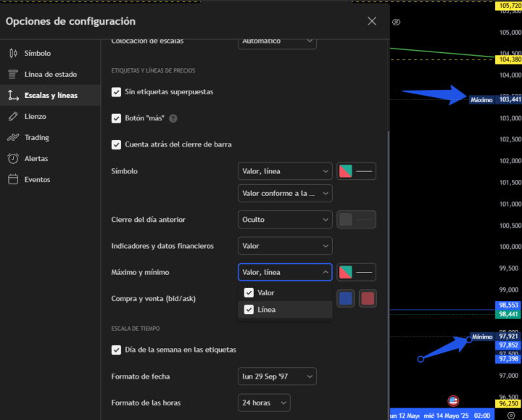522x420 pixels.
Task: Open the Línea de estado section
Action: coord(50,74)
